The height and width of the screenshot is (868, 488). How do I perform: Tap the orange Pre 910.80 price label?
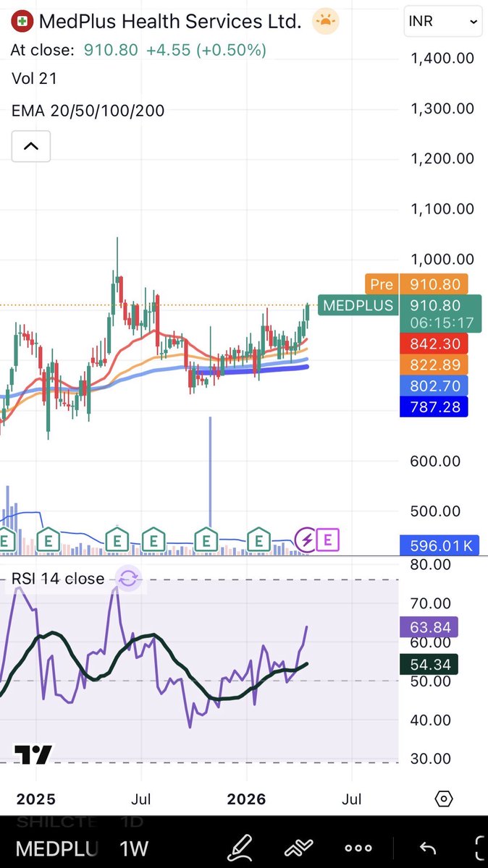[416, 284]
